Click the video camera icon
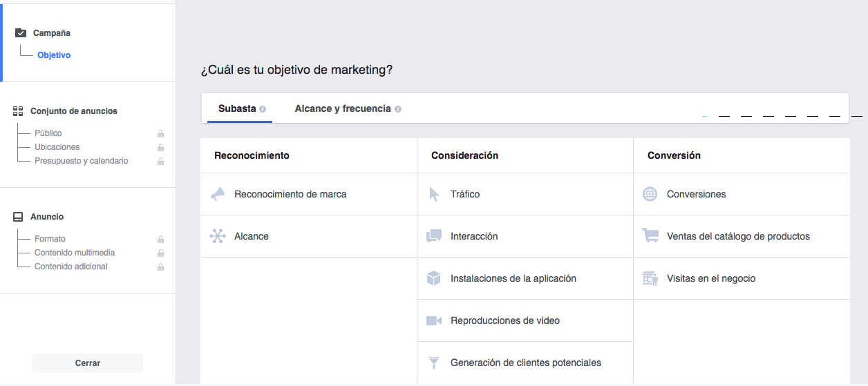 [434, 320]
